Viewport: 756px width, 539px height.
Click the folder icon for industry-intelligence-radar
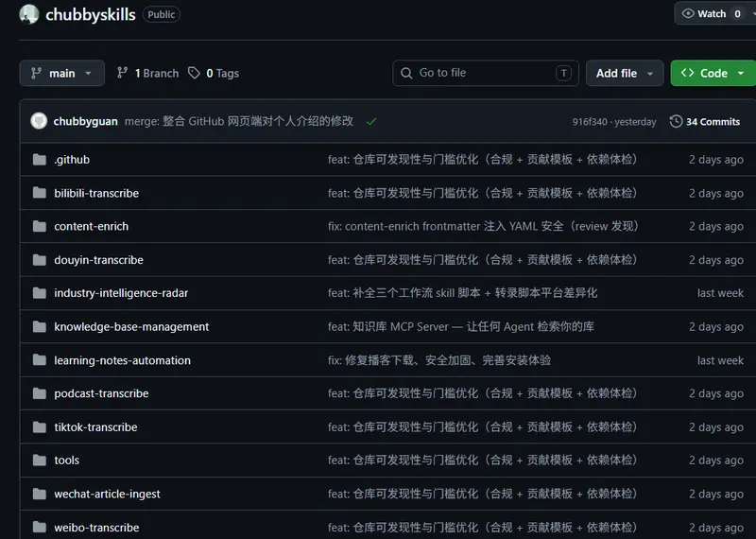click(40, 293)
